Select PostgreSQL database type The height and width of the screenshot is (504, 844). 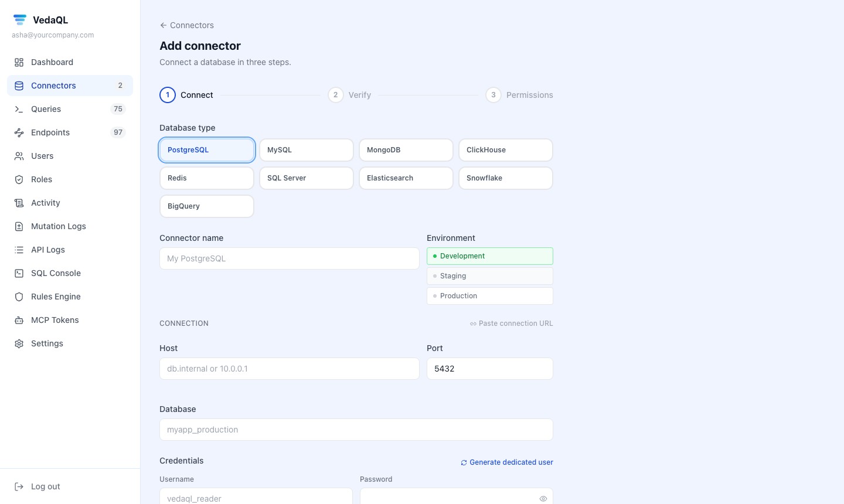207,150
